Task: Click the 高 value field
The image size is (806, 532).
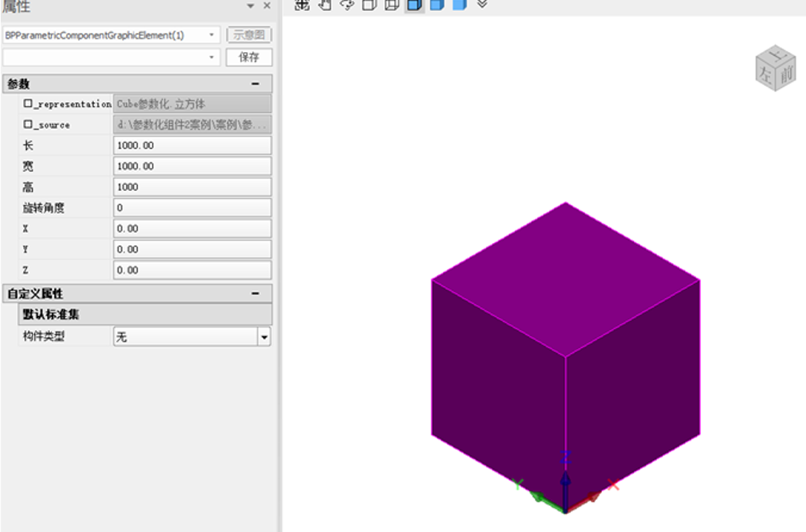Action: click(192, 187)
